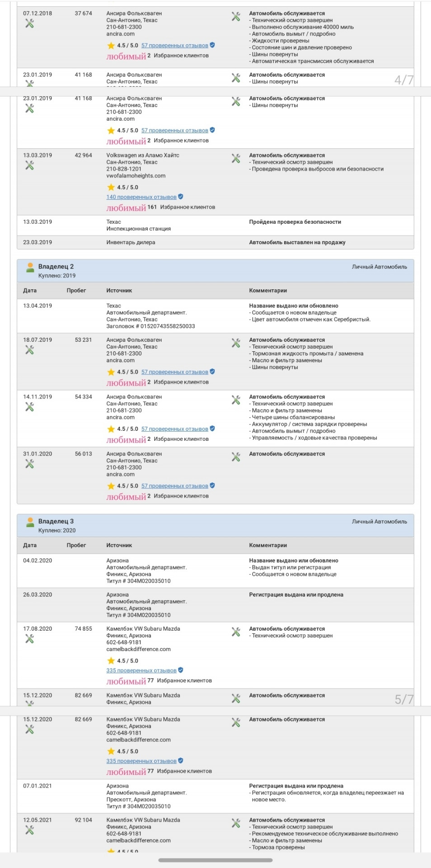The image size is (431, 868).
Task: Open 57 проверенных отзывов link in 14.11.2019 row
Action: 174,429
